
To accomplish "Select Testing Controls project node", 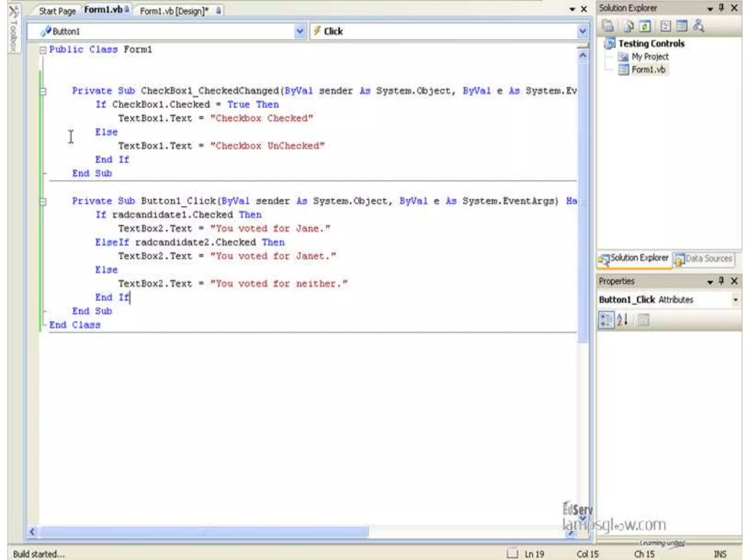I will point(651,44).
